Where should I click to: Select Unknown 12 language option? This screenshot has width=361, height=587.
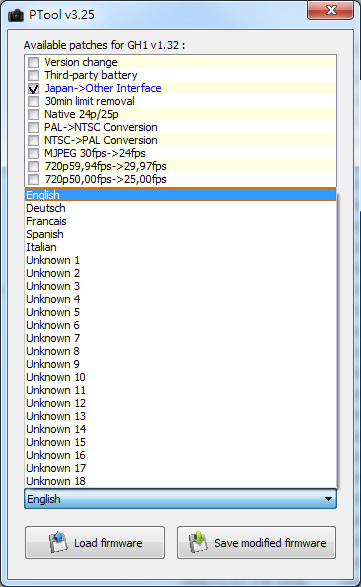[x=180, y=403]
